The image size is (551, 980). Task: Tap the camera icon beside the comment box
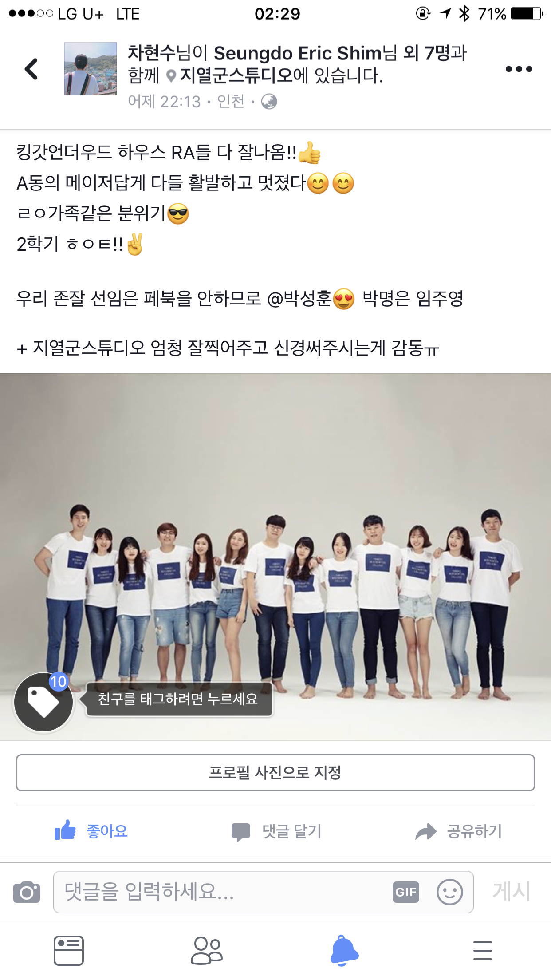pyautogui.click(x=27, y=892)
